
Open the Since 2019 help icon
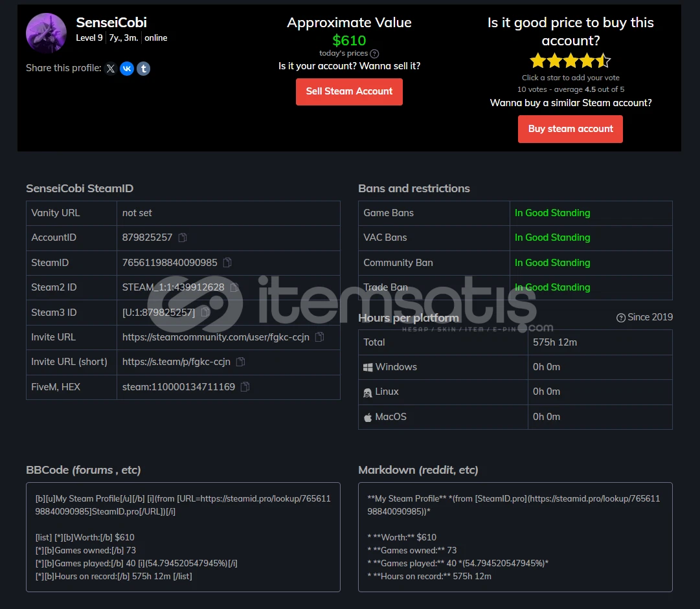click(x=621, y=318)
